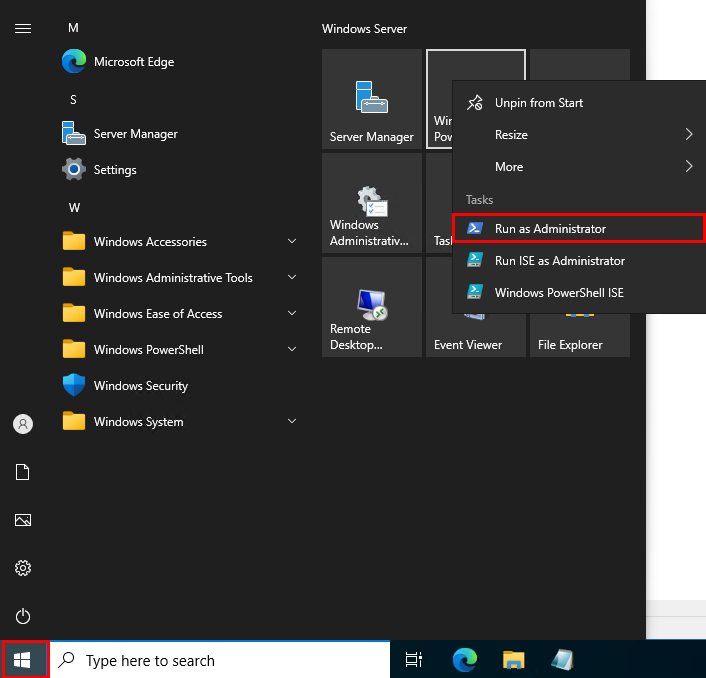Screen dimensions: 706x678
Task: Open the Task View taskbar button
Action: [x=413, y=660]
